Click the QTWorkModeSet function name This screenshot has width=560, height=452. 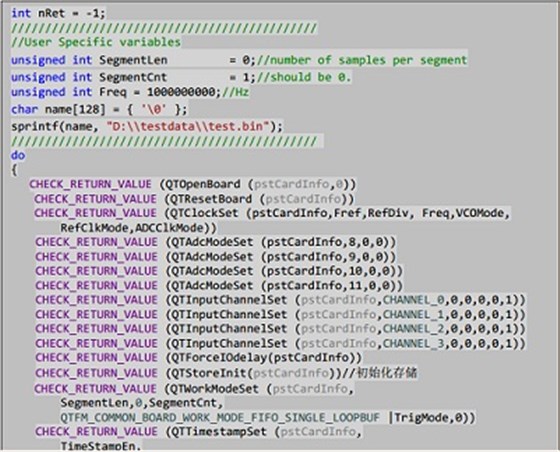click(215, 388)
